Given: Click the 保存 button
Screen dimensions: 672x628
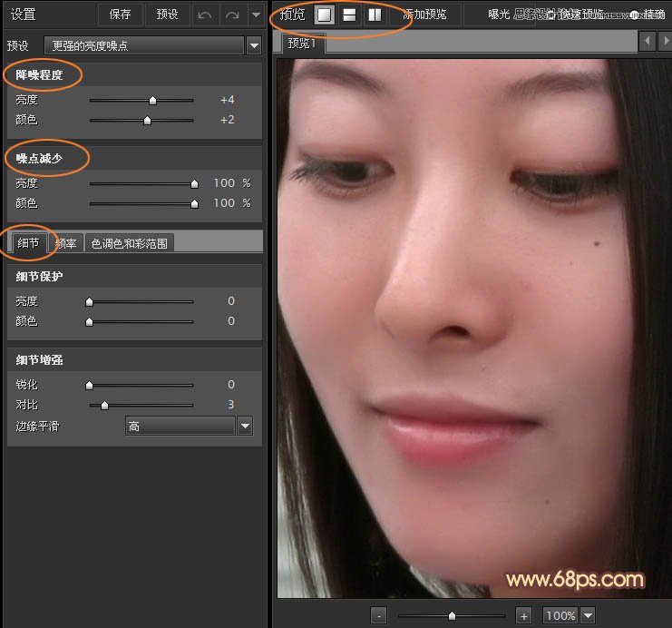Looking at the screenshot, I should coord(120,15).
